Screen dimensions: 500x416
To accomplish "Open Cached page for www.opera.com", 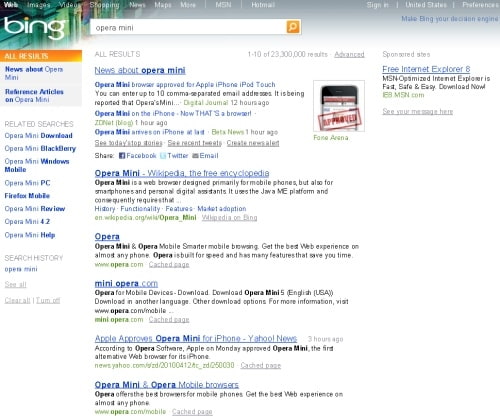I will pos(169,265).
